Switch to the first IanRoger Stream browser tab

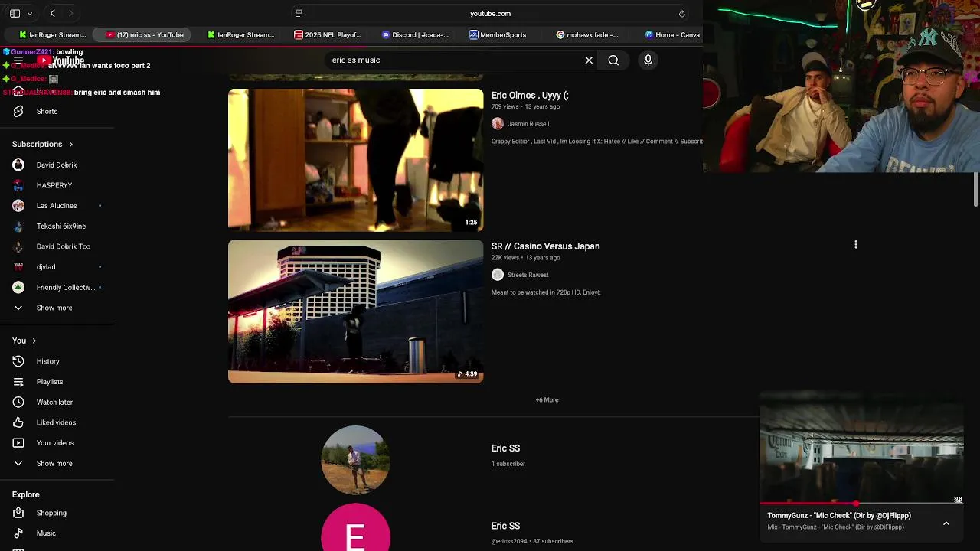coord(52,34)
